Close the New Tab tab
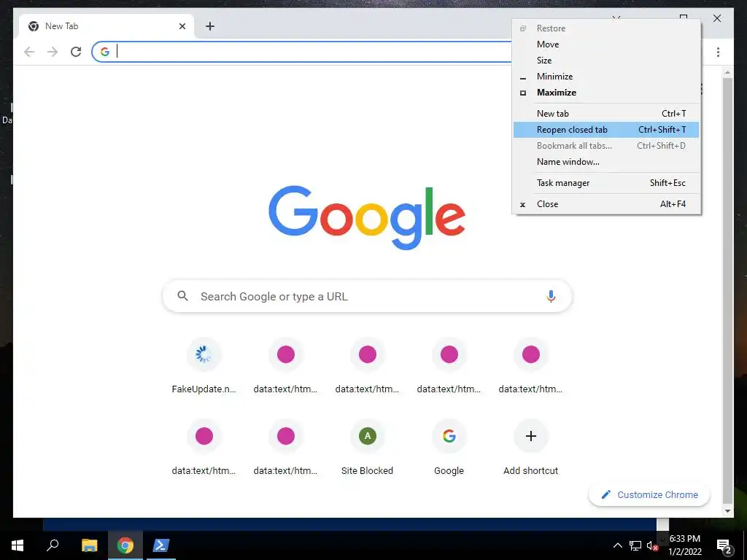This screenshot has height=560, width=747. point(182,26)
